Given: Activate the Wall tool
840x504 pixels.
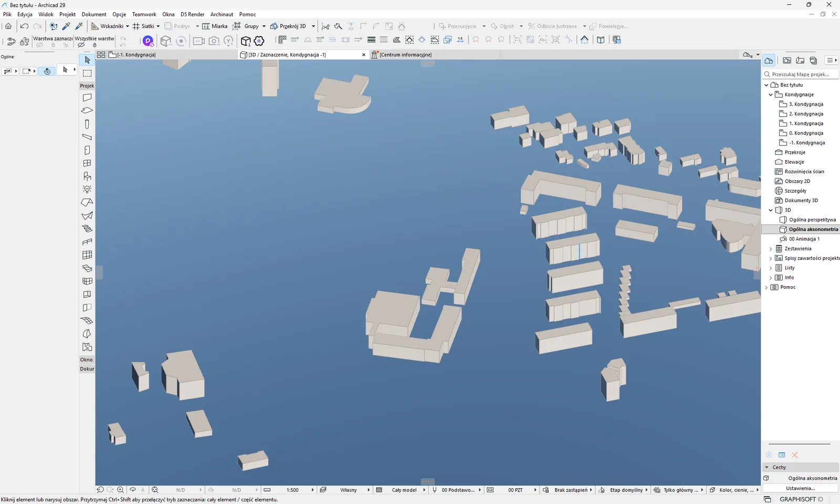Looking at the screenshot, I should (x=87, y=98).
